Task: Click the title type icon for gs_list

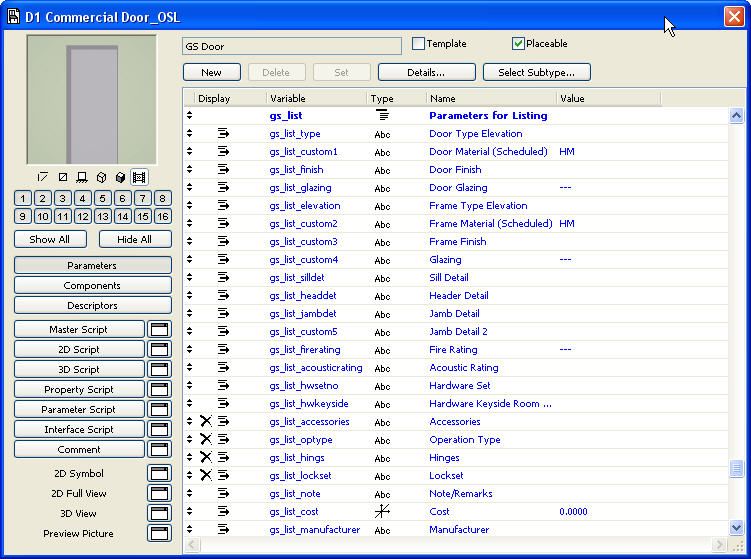Action: [382, 116]
